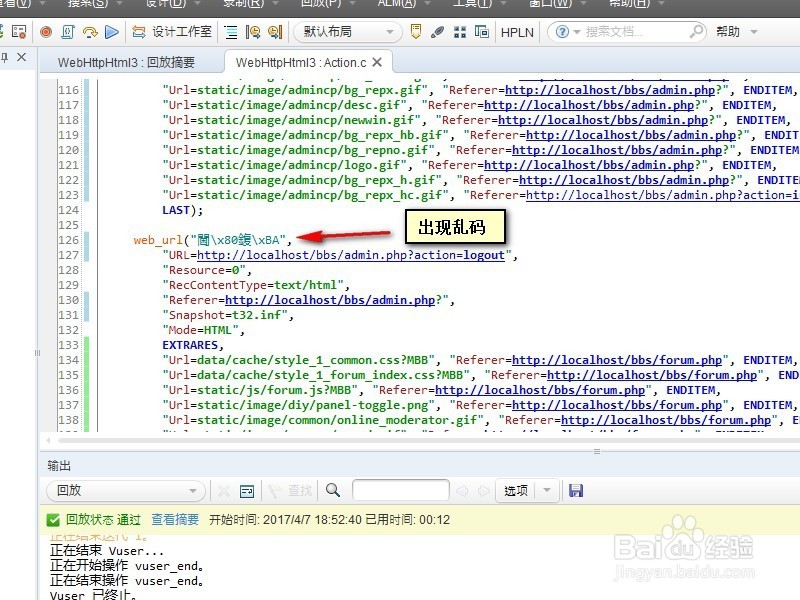Click the 查看摘要 link
800x600 pixels.
point(175,519)
